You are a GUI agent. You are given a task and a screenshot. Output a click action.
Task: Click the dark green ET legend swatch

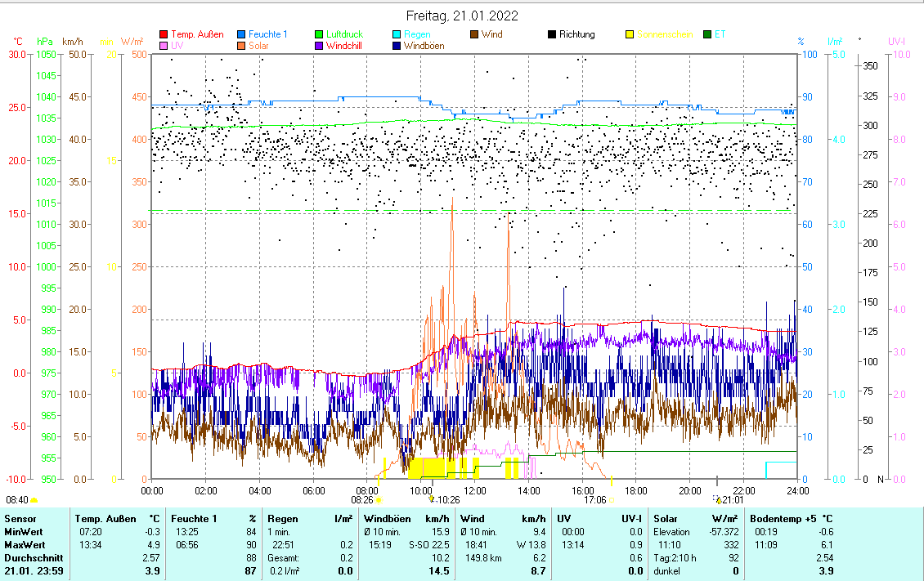(x=707, y=34)
